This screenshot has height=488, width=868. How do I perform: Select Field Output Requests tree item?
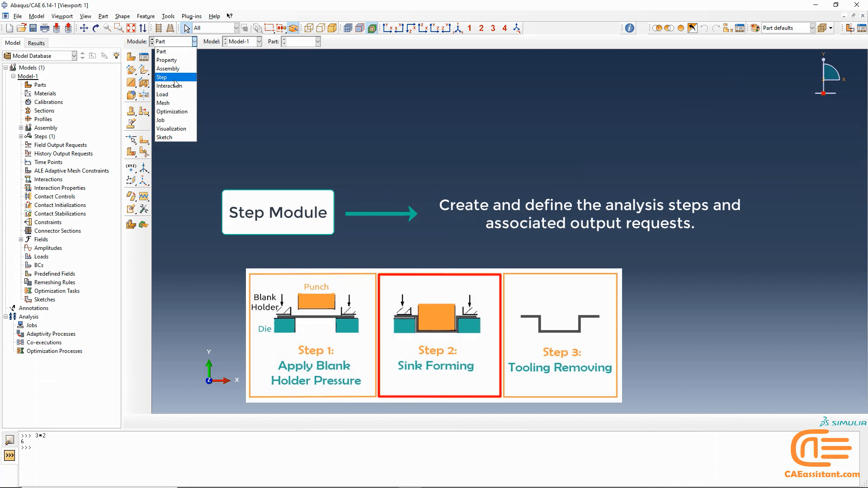click(61, 145)
